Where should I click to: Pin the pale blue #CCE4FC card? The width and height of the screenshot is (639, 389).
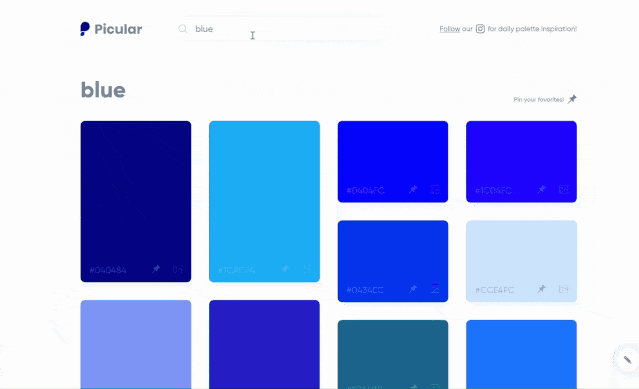541,289
